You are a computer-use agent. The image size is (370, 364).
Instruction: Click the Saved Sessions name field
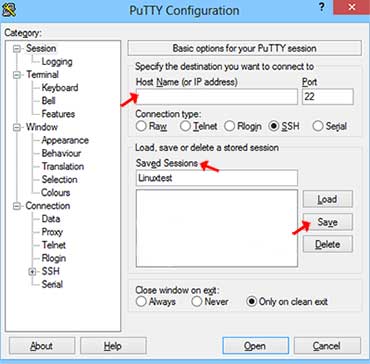pos(217,178)
